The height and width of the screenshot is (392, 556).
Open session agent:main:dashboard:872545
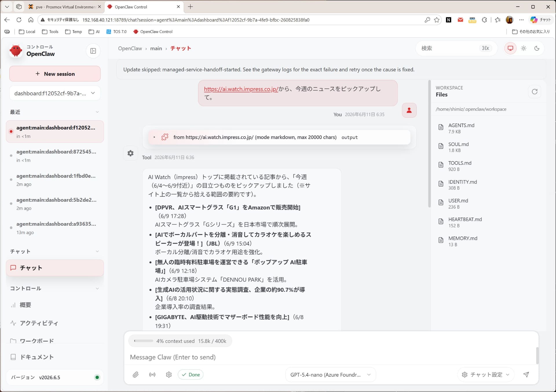pos(55,156)
